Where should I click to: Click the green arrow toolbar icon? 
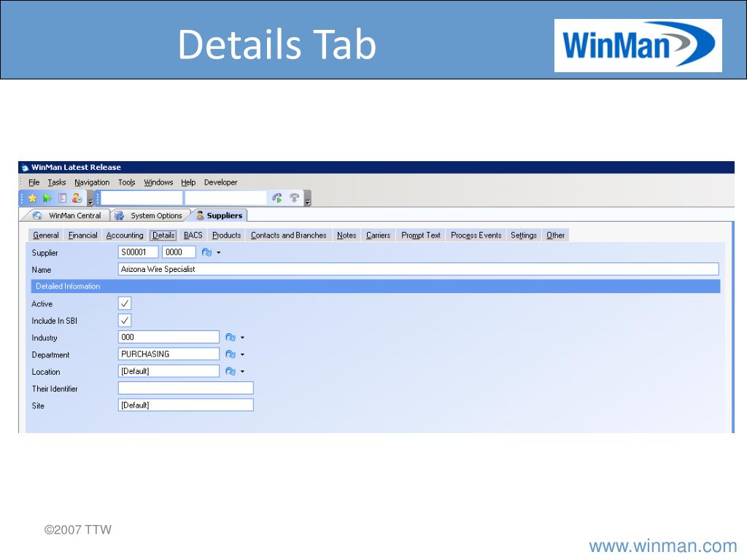click(x=47, y=198)
